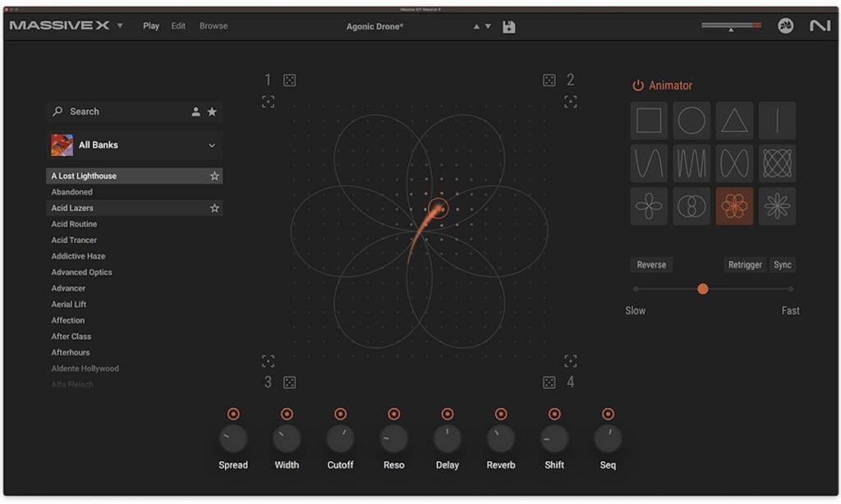
Task: Toggle animation target above Reverb knob
Action: point(501,414)
